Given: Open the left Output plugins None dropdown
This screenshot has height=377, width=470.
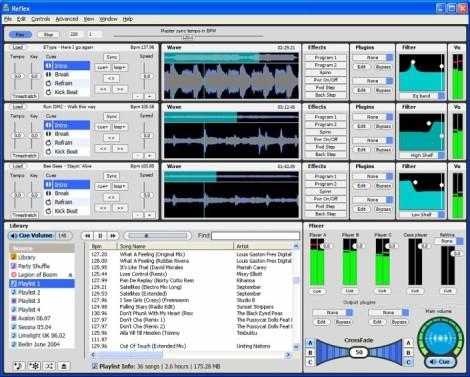Looking at the screenshot, I should (332, 313).
